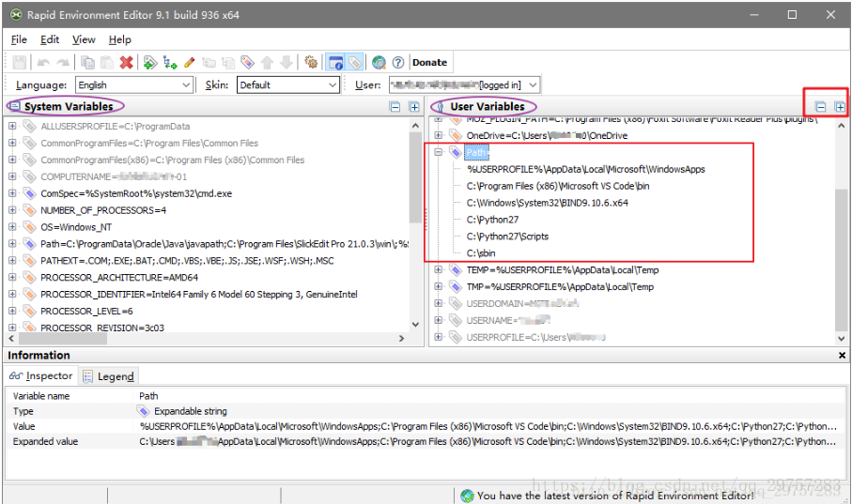Viewport: 852px width, 504px height.
Task: Switch to the Legend tab
Action: [109, 376]
